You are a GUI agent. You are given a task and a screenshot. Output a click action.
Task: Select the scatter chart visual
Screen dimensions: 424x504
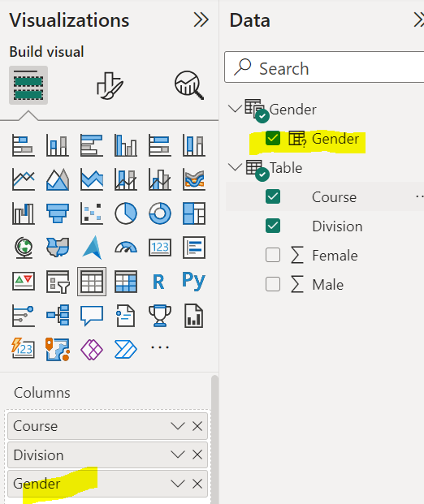[x=92, y=213]
